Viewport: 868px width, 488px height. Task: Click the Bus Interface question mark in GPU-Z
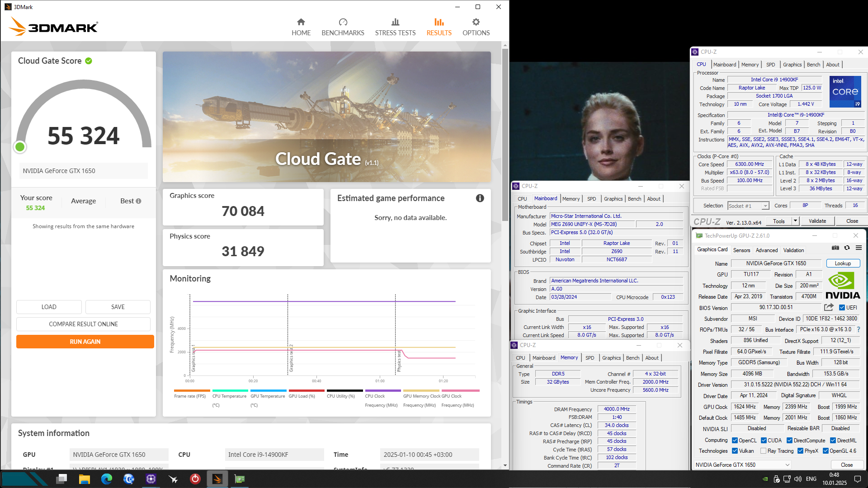[x=859, y=329]
